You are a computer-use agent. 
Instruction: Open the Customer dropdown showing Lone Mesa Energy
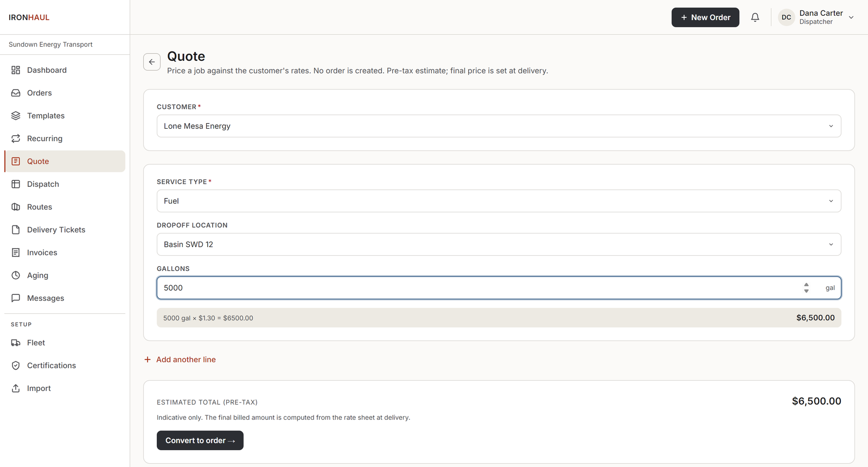[499, 126]
